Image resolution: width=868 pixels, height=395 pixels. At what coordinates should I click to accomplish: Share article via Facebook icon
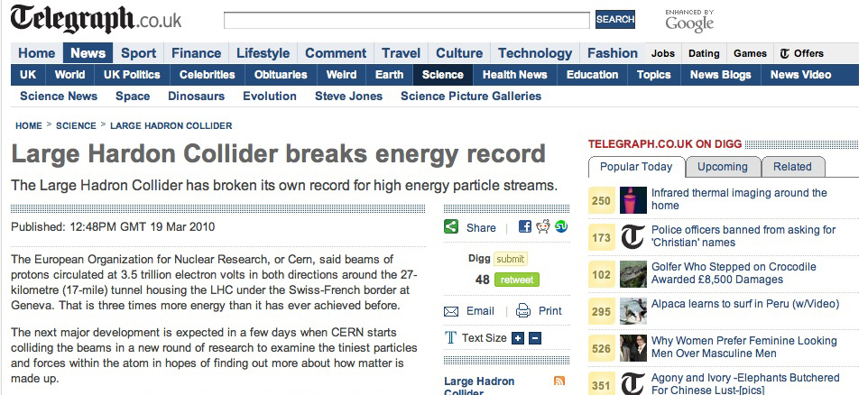[x=525, y=226]
